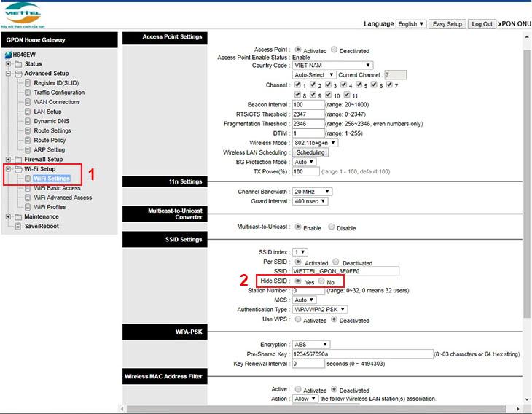The height and width of the screenshot is (414, 532).
Task: Open the BG Protection Mode dropdown
Action: [304, 162]
